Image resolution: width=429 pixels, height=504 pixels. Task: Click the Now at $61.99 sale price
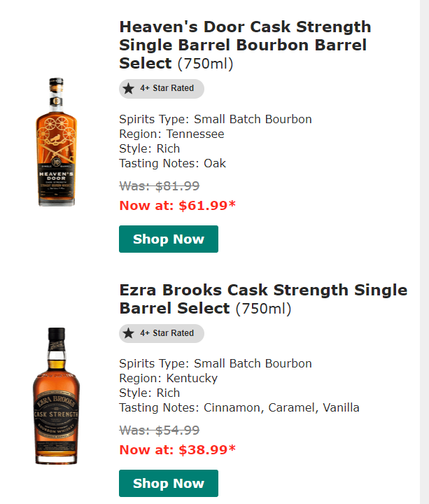(177, 205)
